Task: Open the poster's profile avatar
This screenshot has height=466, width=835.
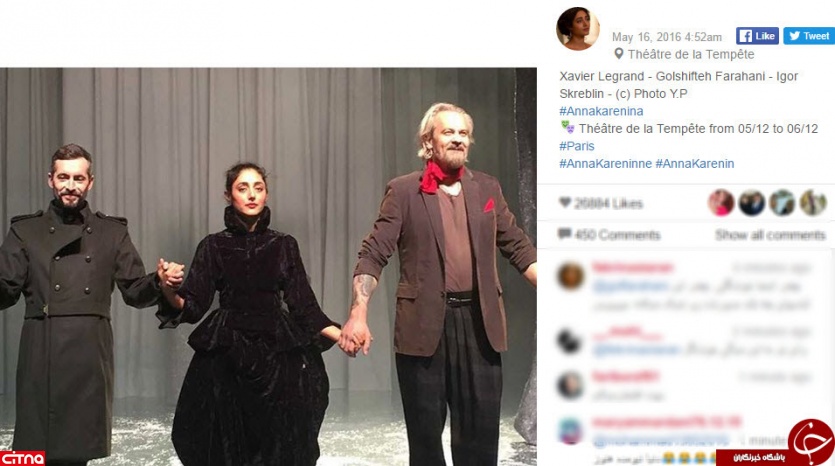Action: [577, 29]
